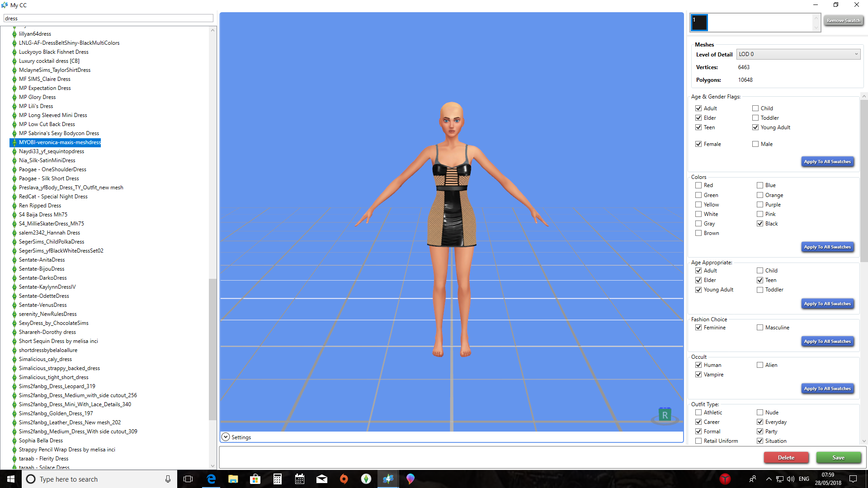
Task: Check the Athletic outfit type checkbox
Action: 698,413
